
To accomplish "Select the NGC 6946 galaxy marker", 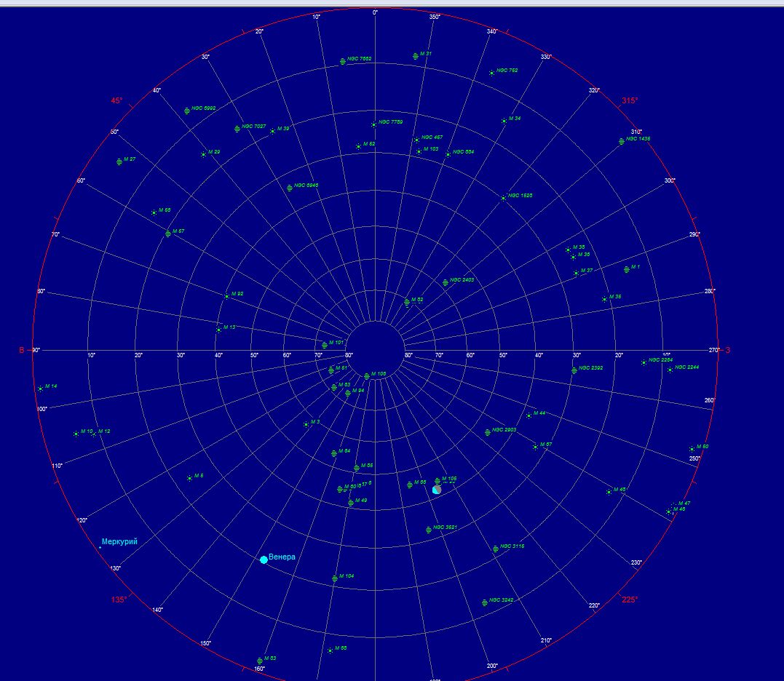I will (290, 188).
